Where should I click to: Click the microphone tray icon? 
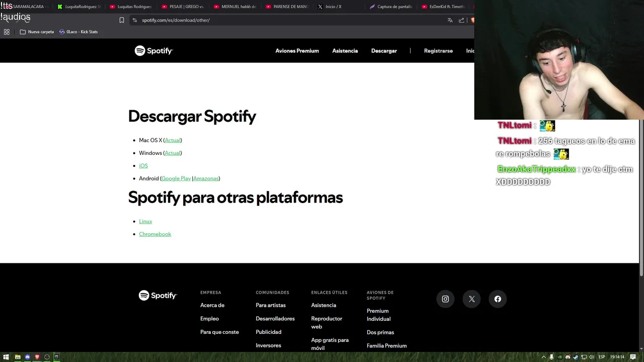coord(551,357)
